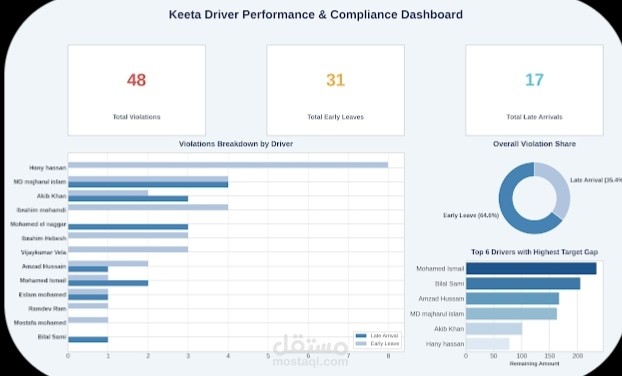This screenshot has height=376, width=622.
Task: Click Ibrahim mohamdi's early leave bar
Action: coord(148,207)
